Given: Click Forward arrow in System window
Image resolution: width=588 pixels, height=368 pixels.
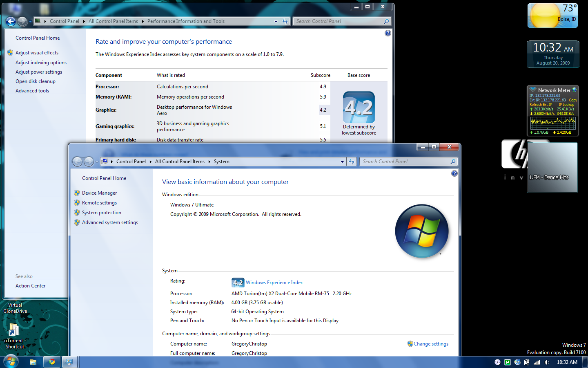Looking at the screenshot, I should [89, 162].
